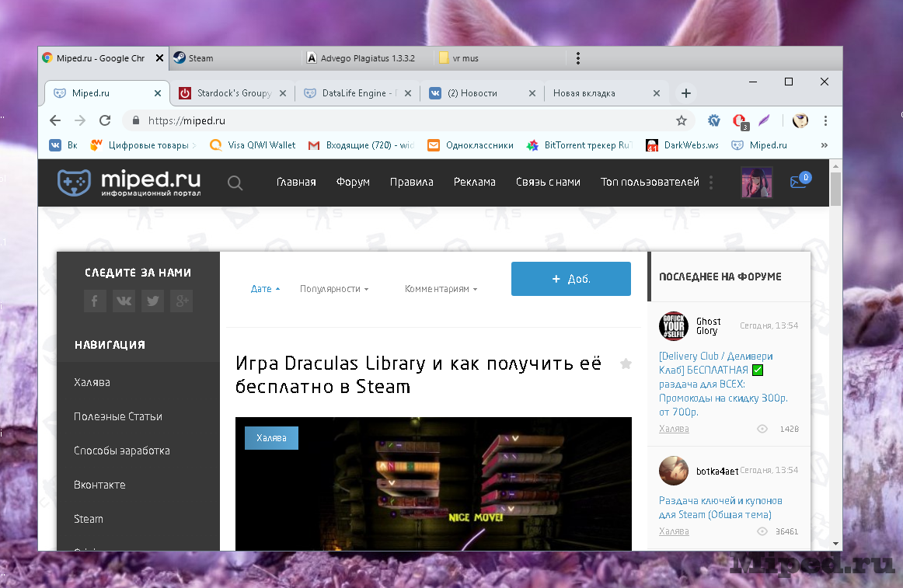The width and height of the screenshot is (903, 588).
Task: Reload the page with the refresh icon
Action: click(104, 120)
